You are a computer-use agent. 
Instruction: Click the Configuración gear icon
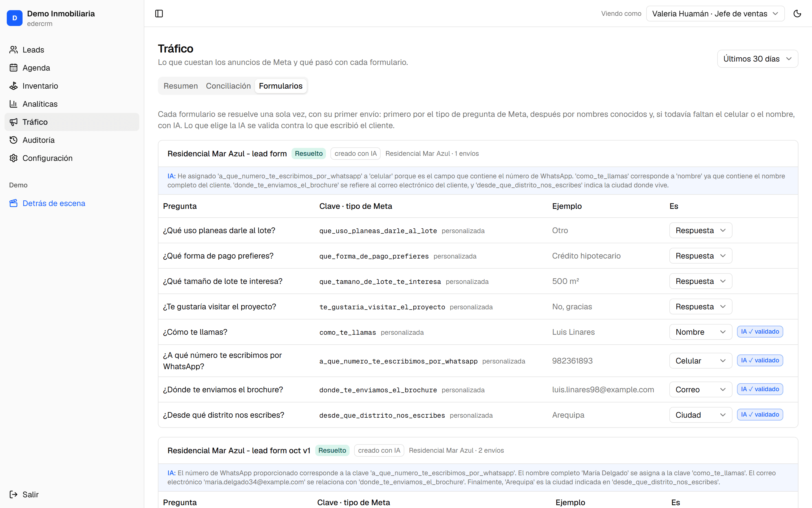14,158
